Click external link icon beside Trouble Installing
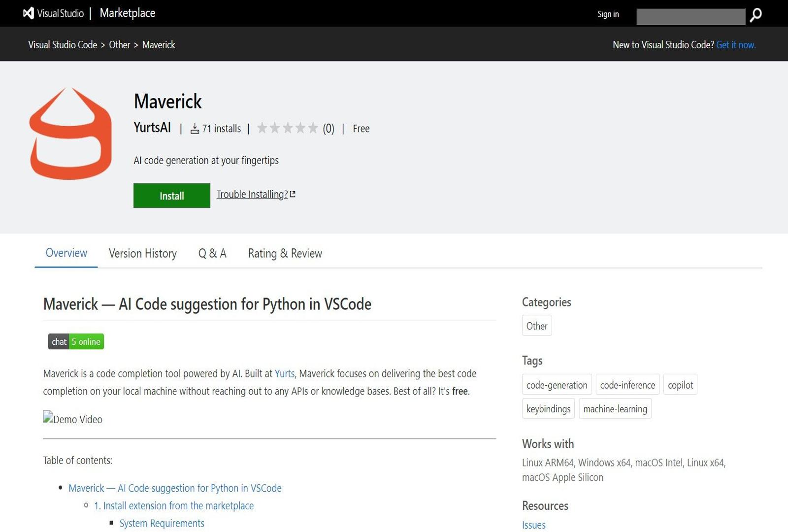788x532 pixels. (293, 194)
